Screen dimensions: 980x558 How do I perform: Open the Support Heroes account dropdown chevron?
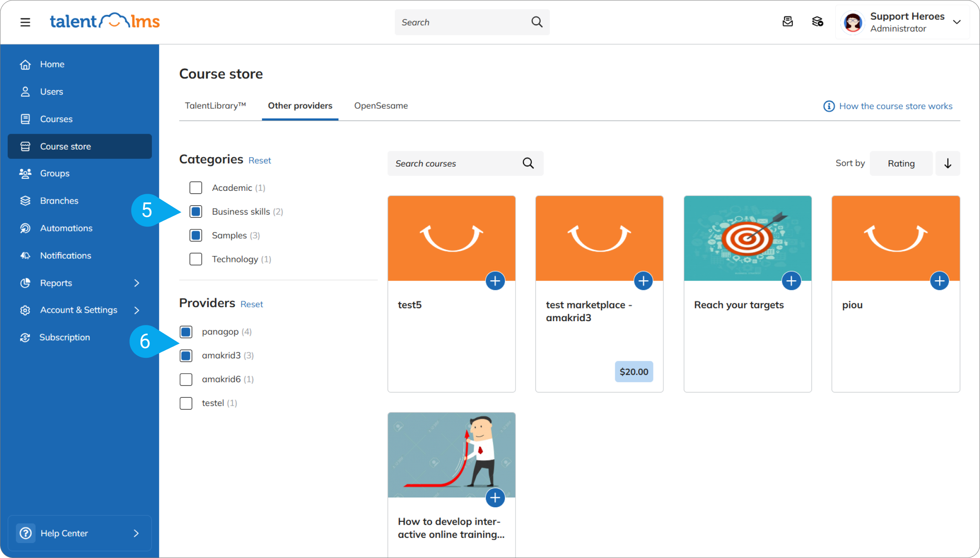coord(957,22)
